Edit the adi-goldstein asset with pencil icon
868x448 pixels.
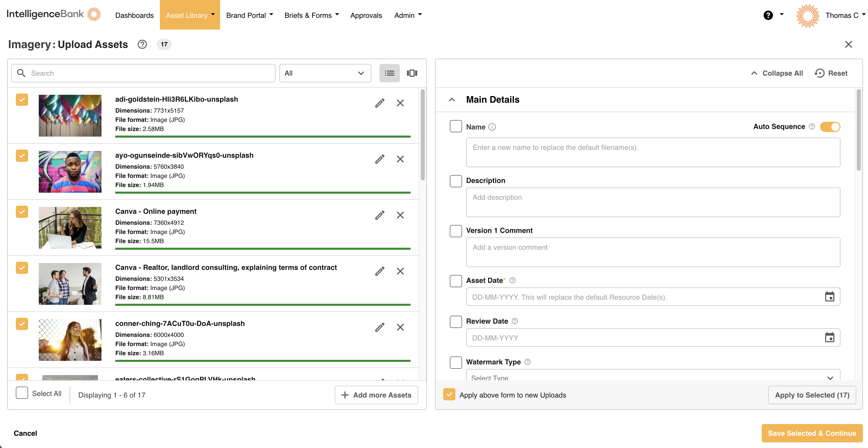[x=380, y=103]
